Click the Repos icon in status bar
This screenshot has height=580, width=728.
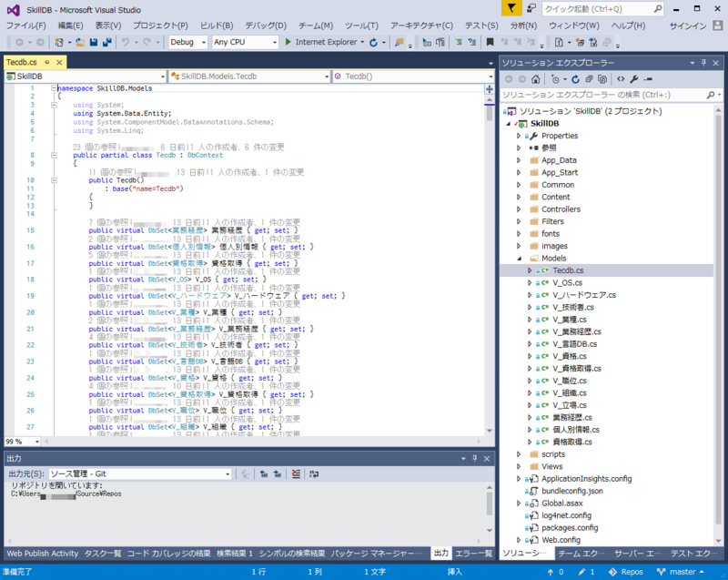612,572
